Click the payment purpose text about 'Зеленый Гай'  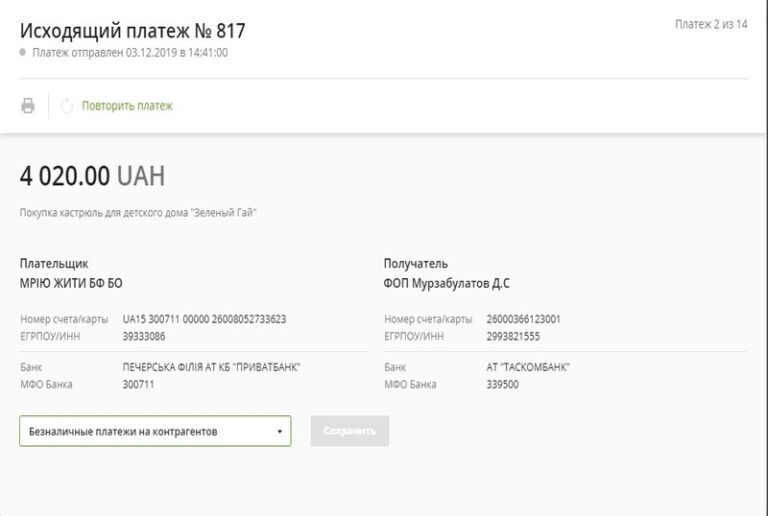pos(138,212)
